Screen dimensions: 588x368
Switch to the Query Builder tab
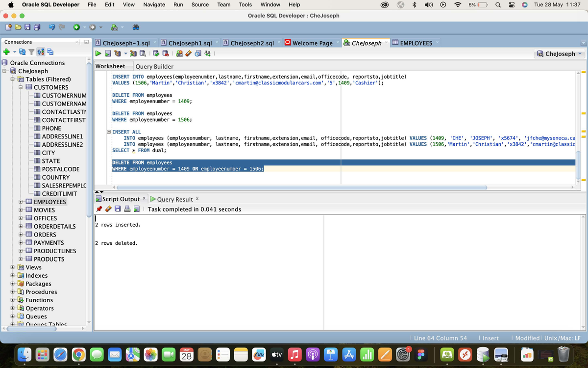[154, 66]
